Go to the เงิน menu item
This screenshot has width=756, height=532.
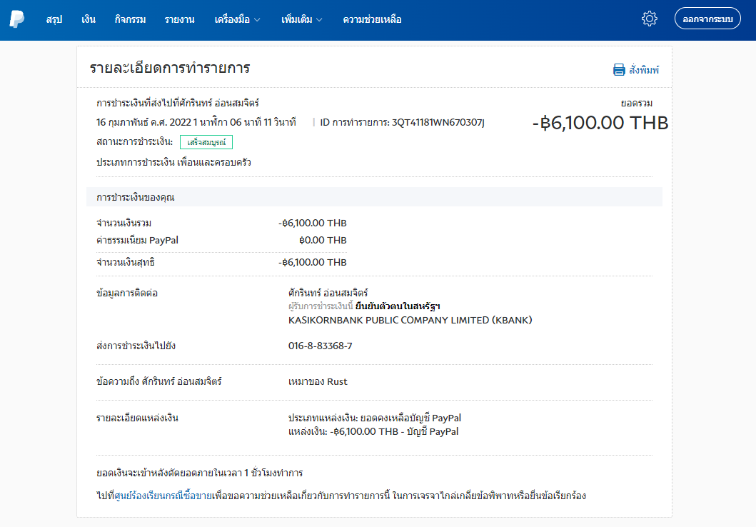point(89,20)
